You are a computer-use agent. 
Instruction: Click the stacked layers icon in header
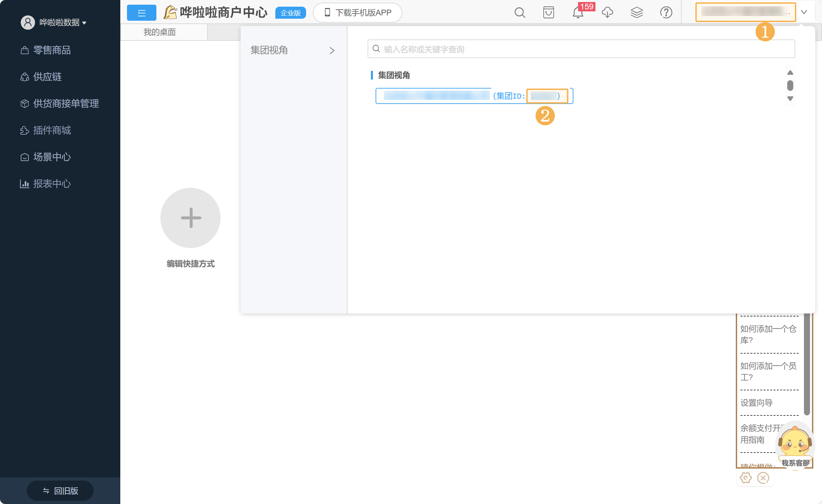point(637,13)
